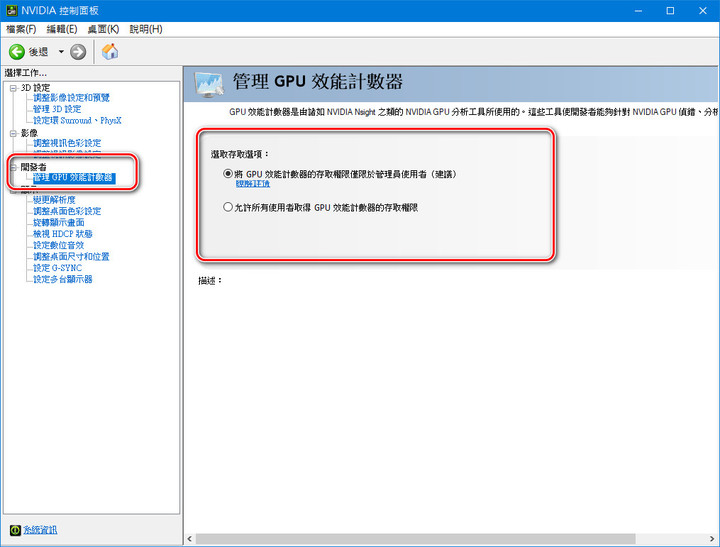
Task: Select 檢視 HDCP 狀態 in the tree
Action: click(63, 234)
